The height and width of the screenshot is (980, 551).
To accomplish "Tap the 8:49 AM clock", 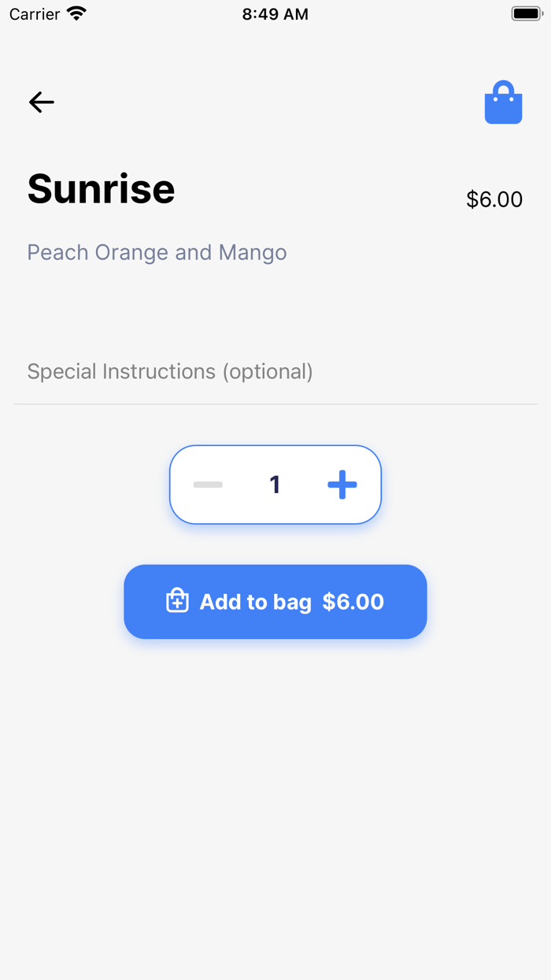I will [275, 14].
